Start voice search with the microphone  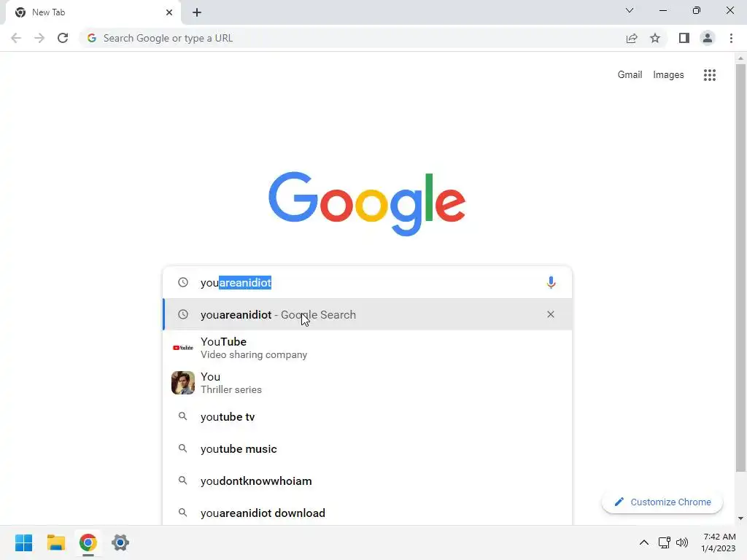click(551, 282)
